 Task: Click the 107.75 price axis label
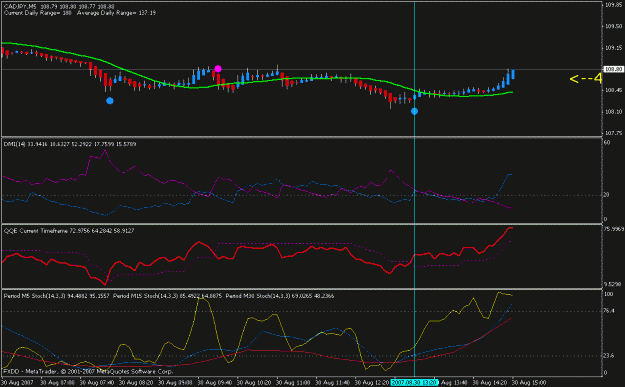click(614, 133)
